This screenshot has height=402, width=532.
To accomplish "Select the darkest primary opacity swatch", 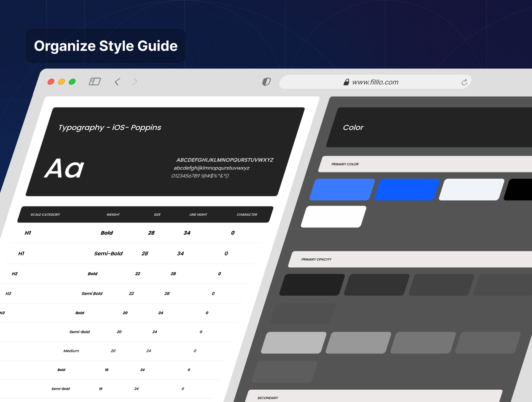I will point(312,285).
